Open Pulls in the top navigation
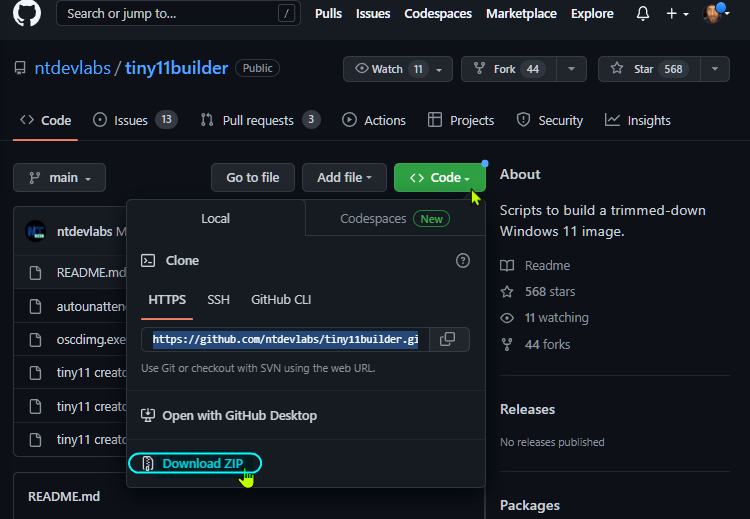 click(328, 13)
